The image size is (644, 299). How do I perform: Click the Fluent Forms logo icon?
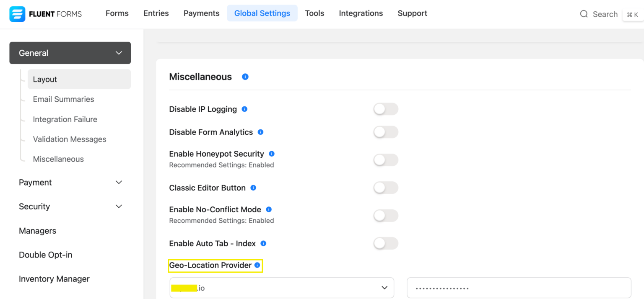[17, 14]
